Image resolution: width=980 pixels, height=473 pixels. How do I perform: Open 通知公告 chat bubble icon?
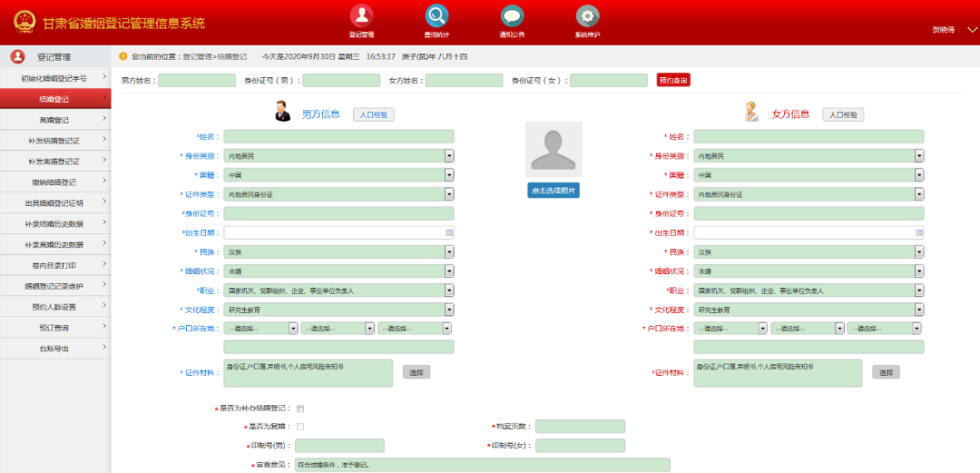512,15
